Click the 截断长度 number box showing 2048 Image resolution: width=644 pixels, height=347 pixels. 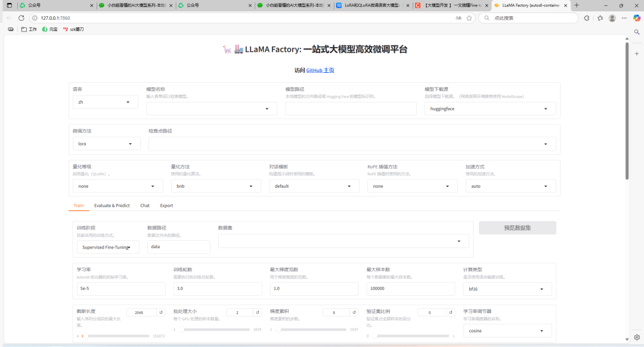[141, 312]
